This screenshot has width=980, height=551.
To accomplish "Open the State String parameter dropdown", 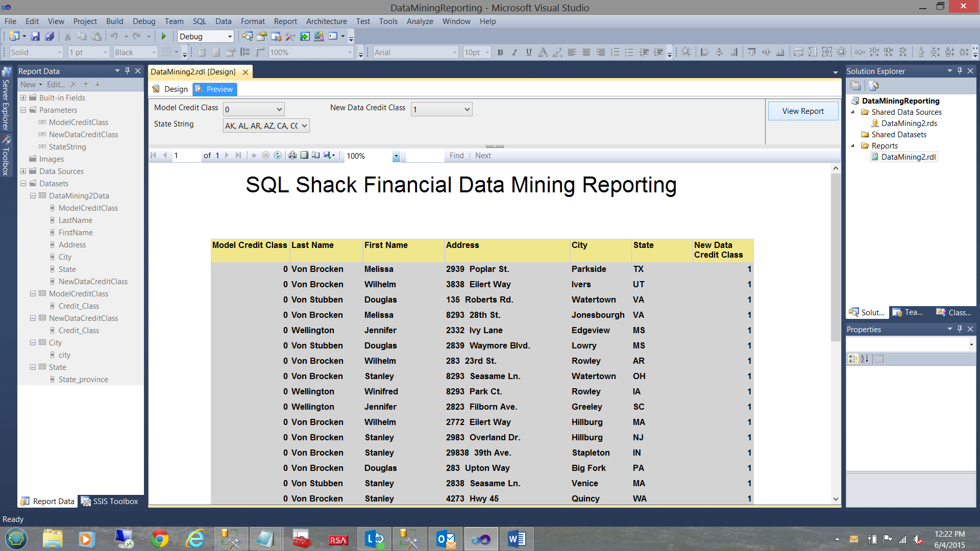I will [304, 126].
